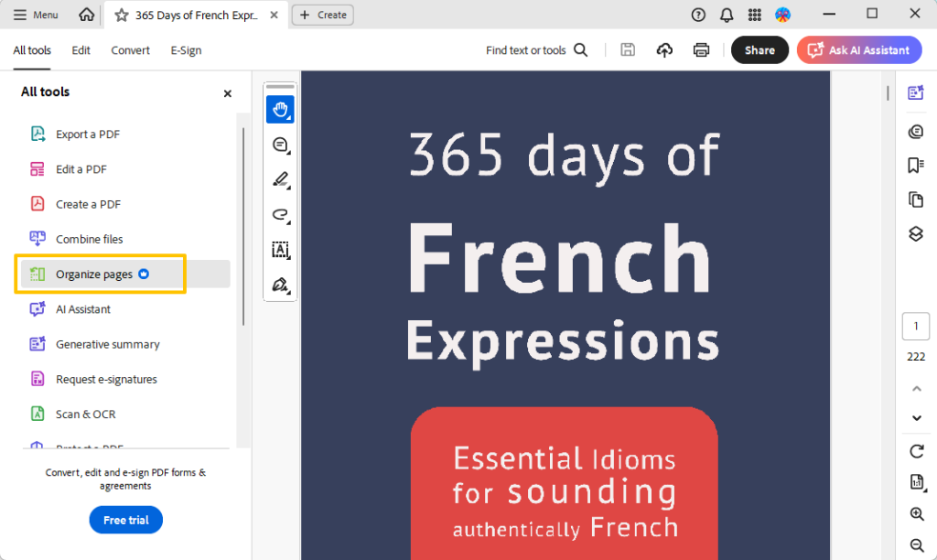Open the Add Text Comment tool
The image size is (937, 560).
280,250
